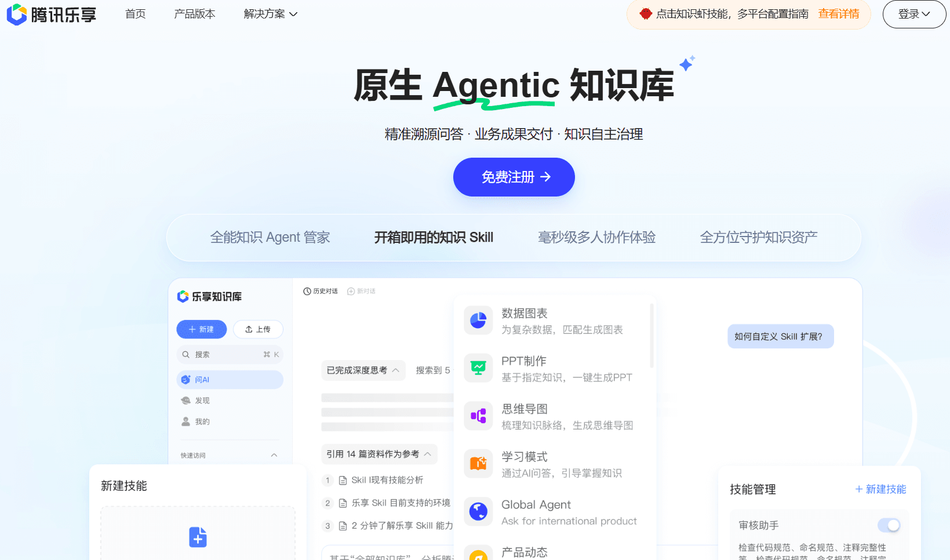Click the text 通过AI问答，引导掌握知识
This screenshot has width=950, height=560.
point(562,473)
